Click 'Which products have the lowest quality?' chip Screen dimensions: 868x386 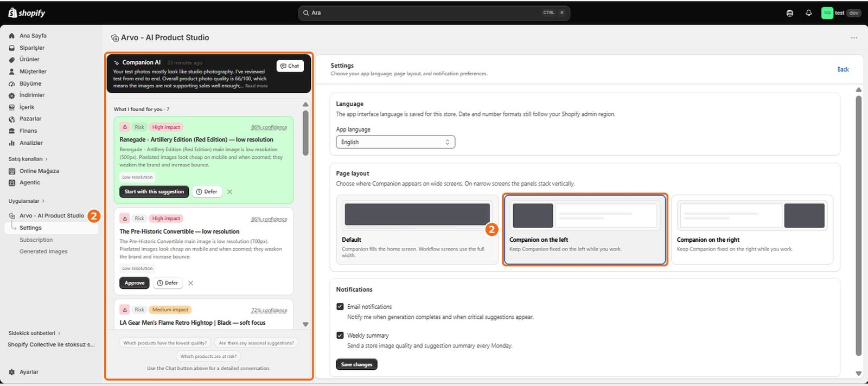click(165, 343)
